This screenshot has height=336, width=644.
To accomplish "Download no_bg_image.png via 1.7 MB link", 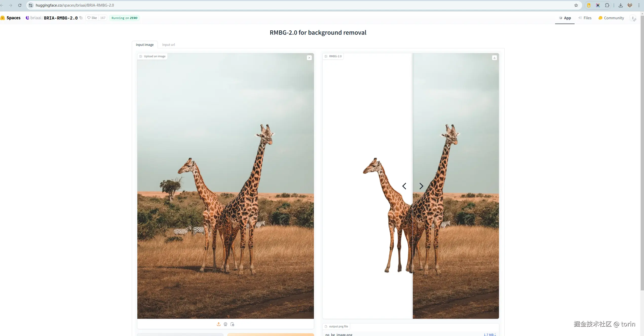I will 489,334.
